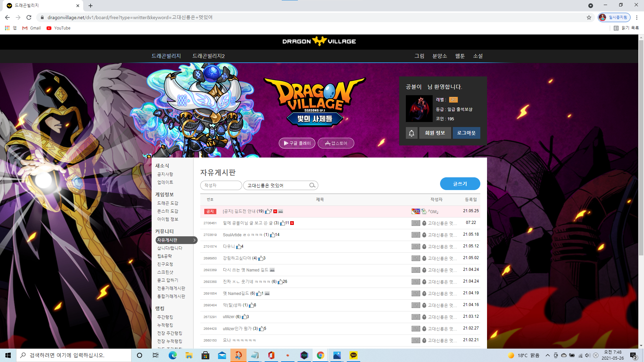Open the Gmail bookmark
The width and height of the screenshot is (644, 362).
[x=32, y=28]
